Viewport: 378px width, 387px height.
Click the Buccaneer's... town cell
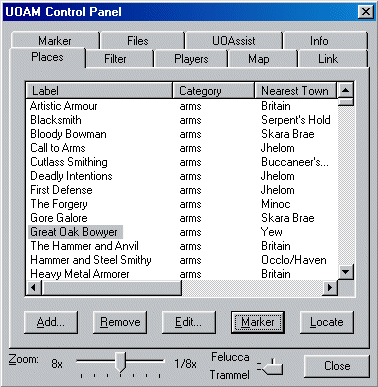click(x=295, y=162)
